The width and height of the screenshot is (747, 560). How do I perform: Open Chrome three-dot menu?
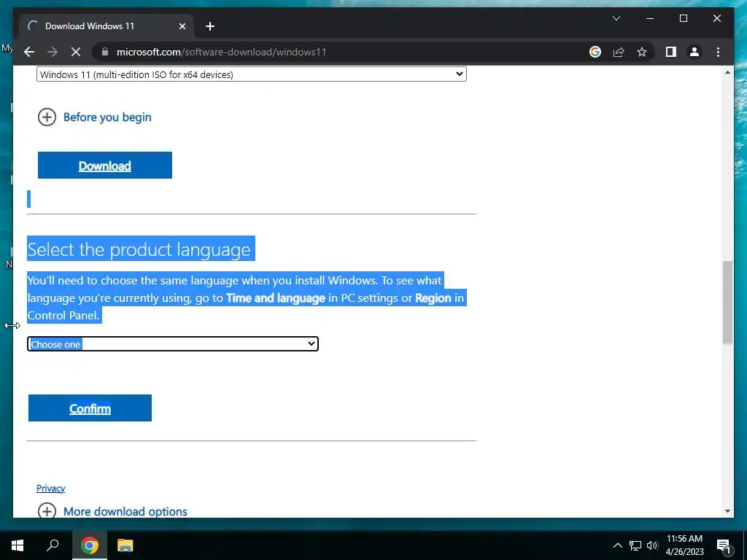pos(718,52)
